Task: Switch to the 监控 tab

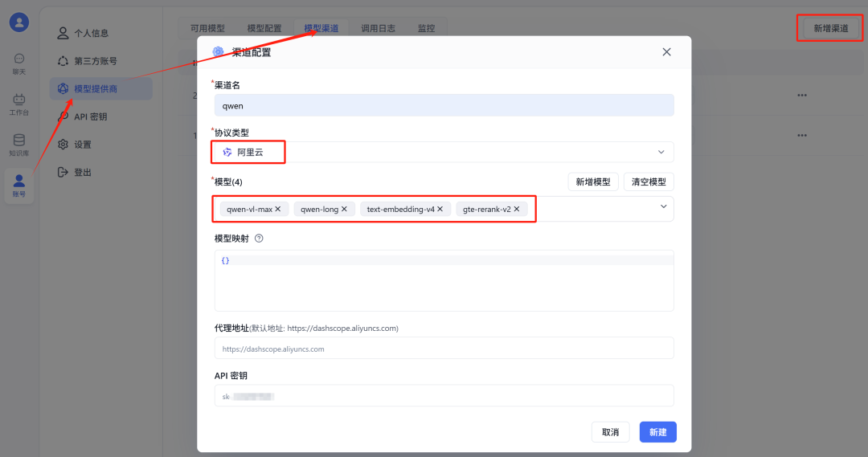Action: [426, 28]
